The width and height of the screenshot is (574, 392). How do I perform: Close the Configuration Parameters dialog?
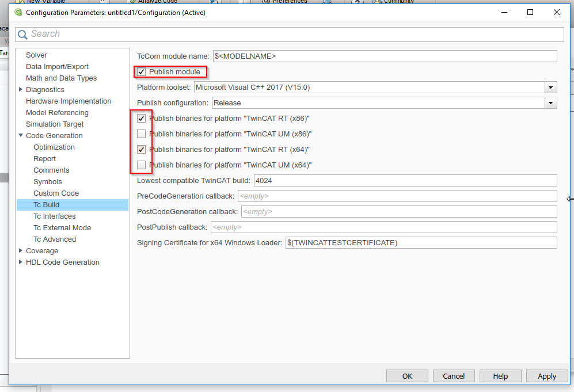[x=556, y=13]
